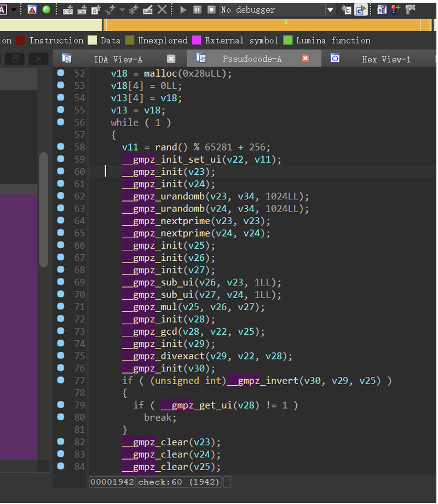Click the IDA View-A tab icon
This screenshot has width=438, height=504.
point(66,58)
